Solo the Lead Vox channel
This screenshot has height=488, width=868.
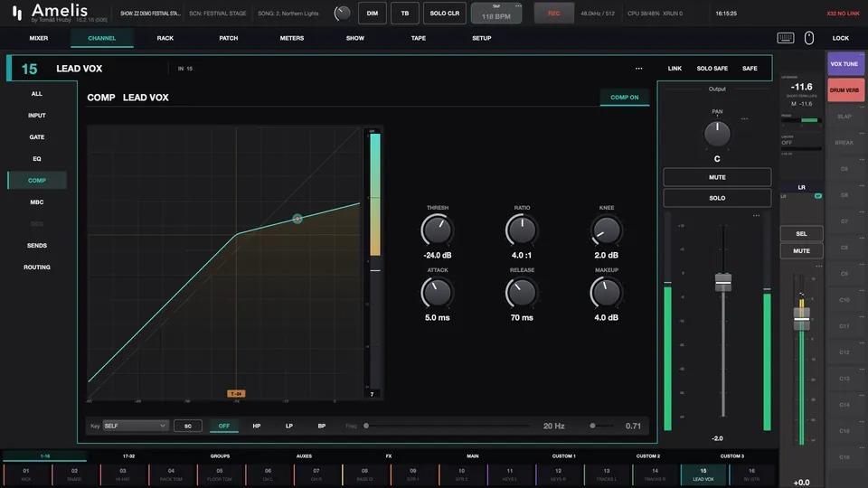point(717,198)
